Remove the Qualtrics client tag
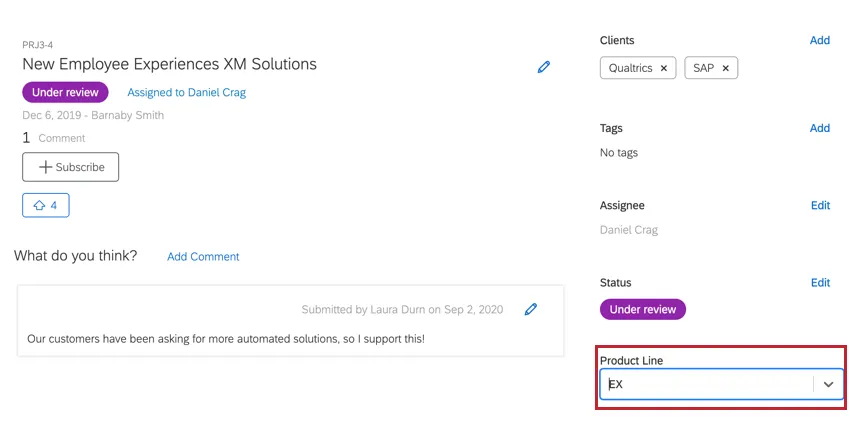The image size is (850, 425). click(664, 69)
